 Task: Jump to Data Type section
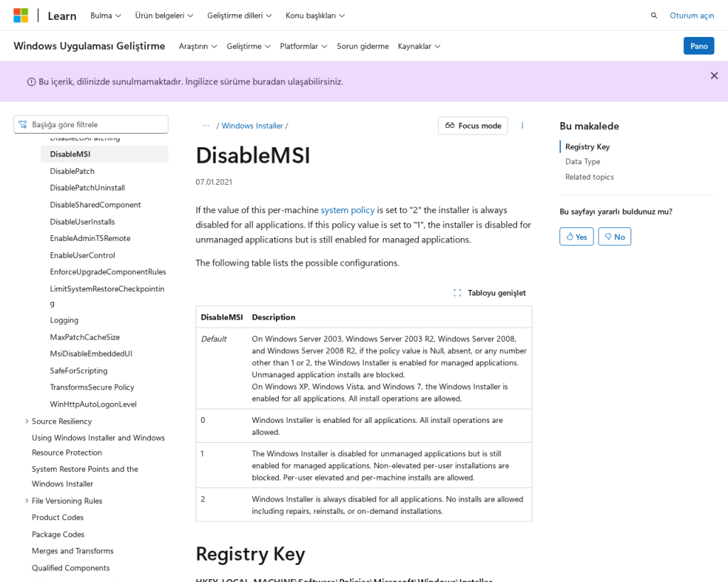[583, 161]
